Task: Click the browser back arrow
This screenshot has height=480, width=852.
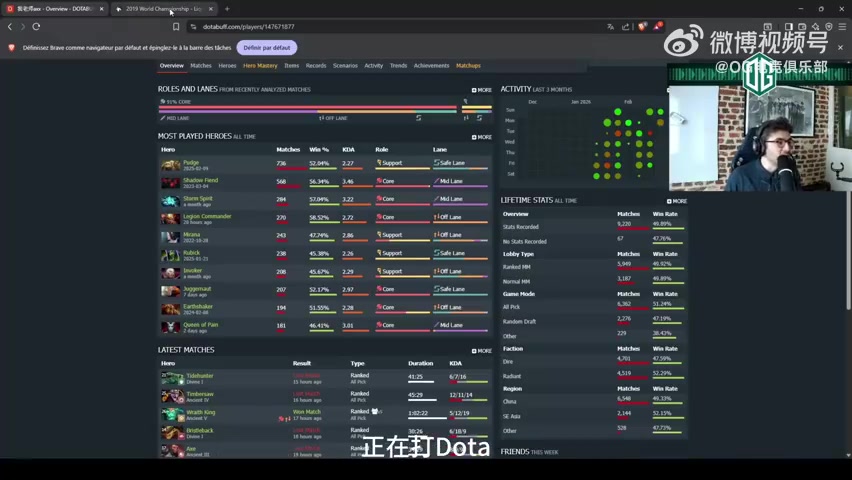Action: click(x=9, y=27)
